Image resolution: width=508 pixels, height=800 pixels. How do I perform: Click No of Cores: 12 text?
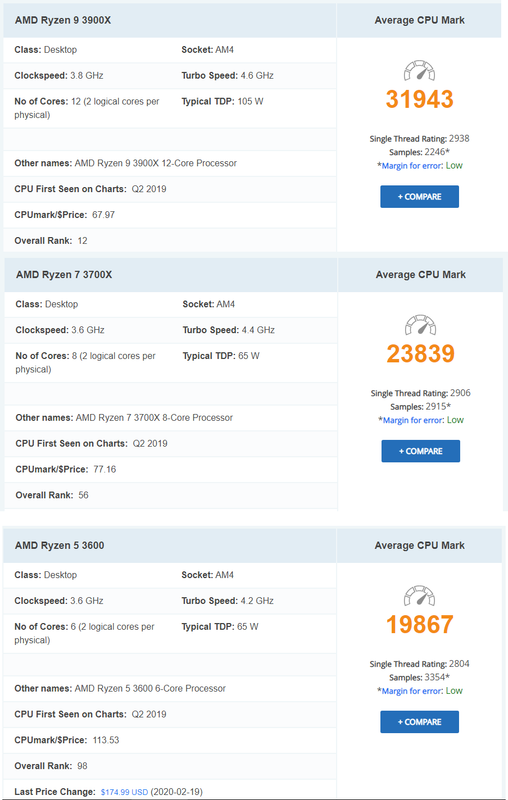[x=87, y=108]
